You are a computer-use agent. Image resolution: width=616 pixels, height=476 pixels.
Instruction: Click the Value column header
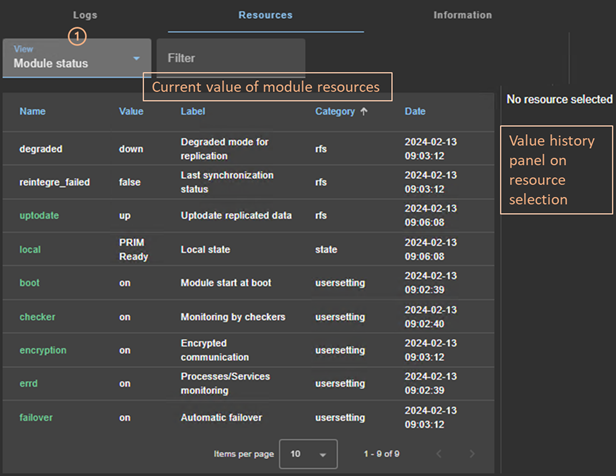(131, 112)
